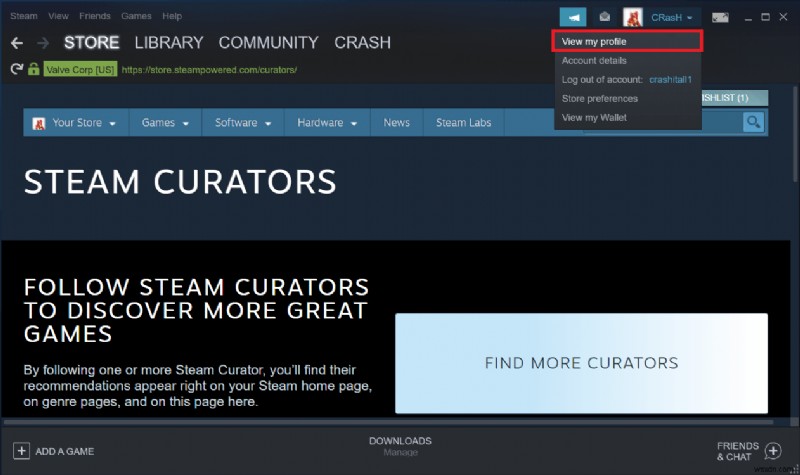The height and width of the screenshot is (475, 800).
Task: Open the Steam Labs link
Action: pos(463,122)
